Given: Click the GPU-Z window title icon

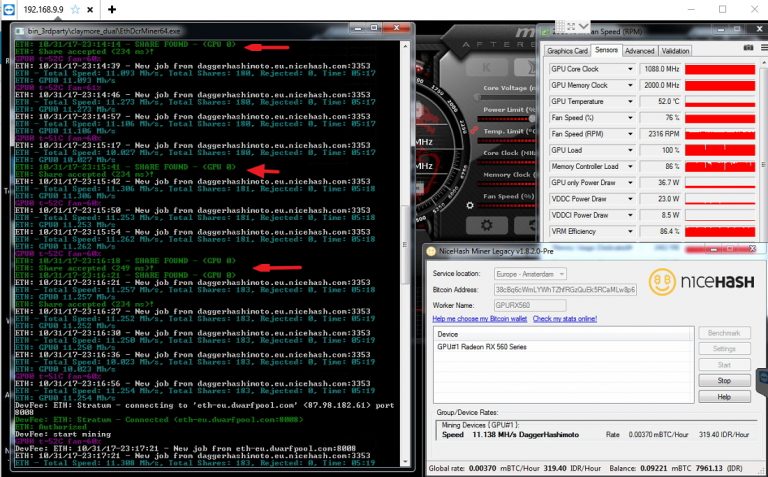Looking at the screenshot, I should pos(545,32).
